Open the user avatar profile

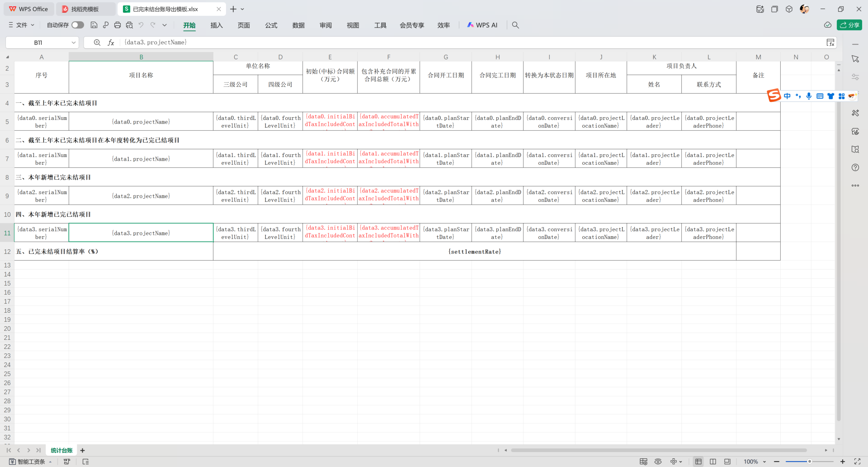(804, 9)
